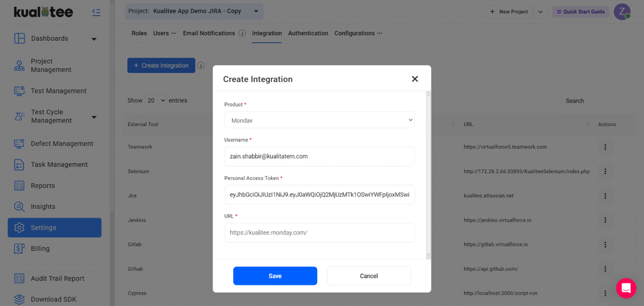Click the Username input field
644x306 pixels.
click(319, 156)
